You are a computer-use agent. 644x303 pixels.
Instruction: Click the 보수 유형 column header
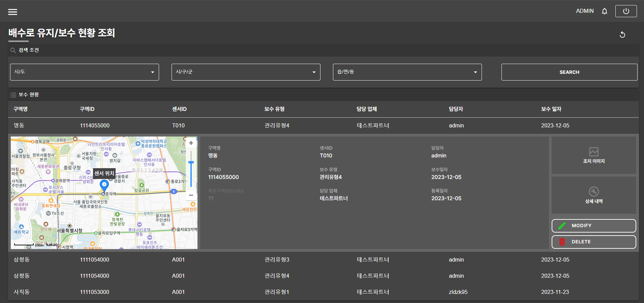[274, 109]
